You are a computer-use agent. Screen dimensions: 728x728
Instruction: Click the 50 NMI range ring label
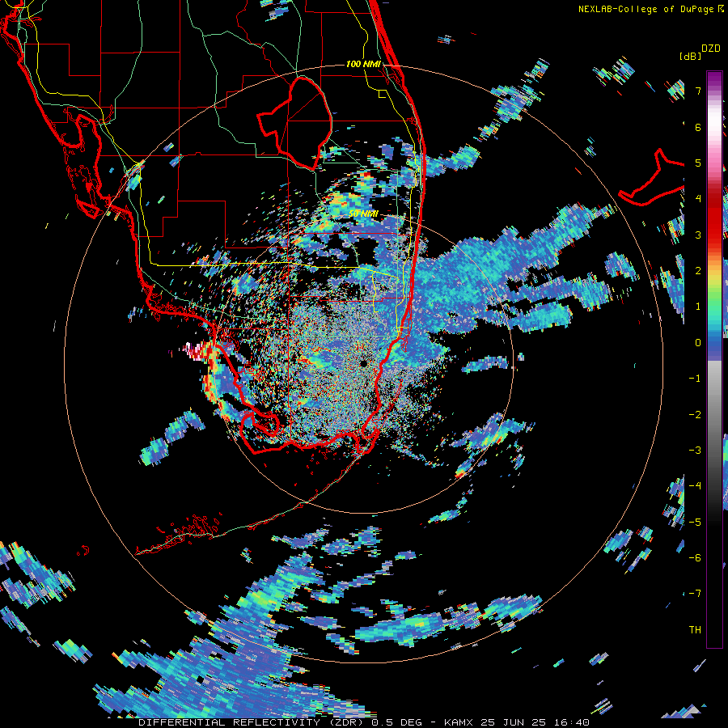tap(363, 214)
